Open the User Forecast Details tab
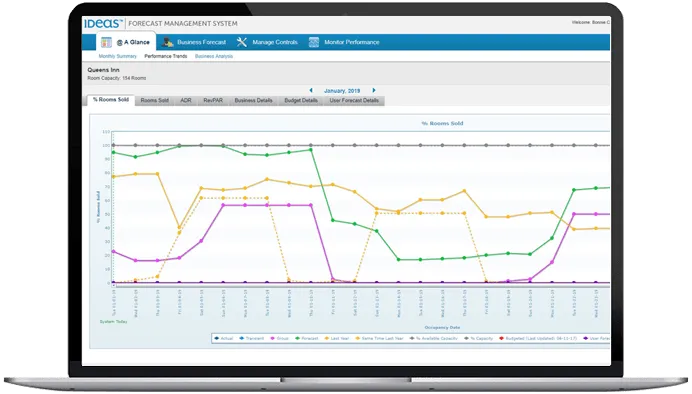This screenshot has width=692, height=394. pyautogui.click(x=354, y=101)
